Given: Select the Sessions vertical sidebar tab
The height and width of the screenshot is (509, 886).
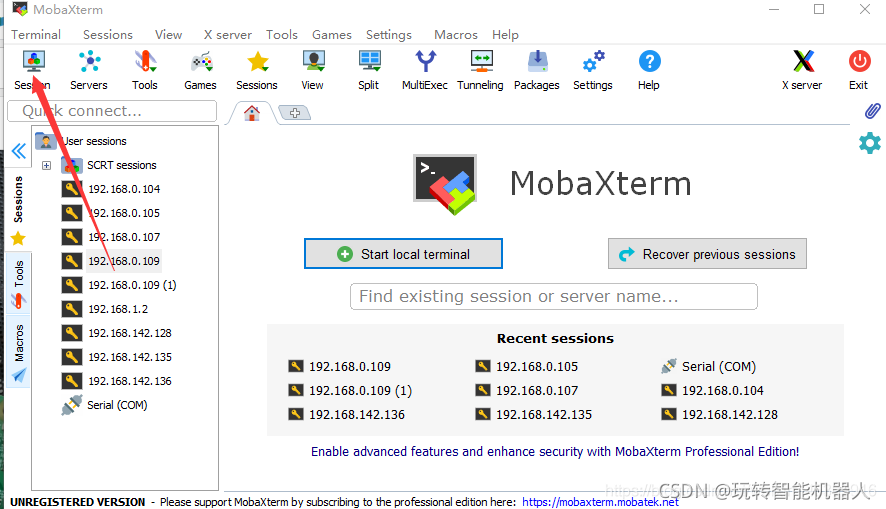Looking at the screenshot, I should coord(19,209).
